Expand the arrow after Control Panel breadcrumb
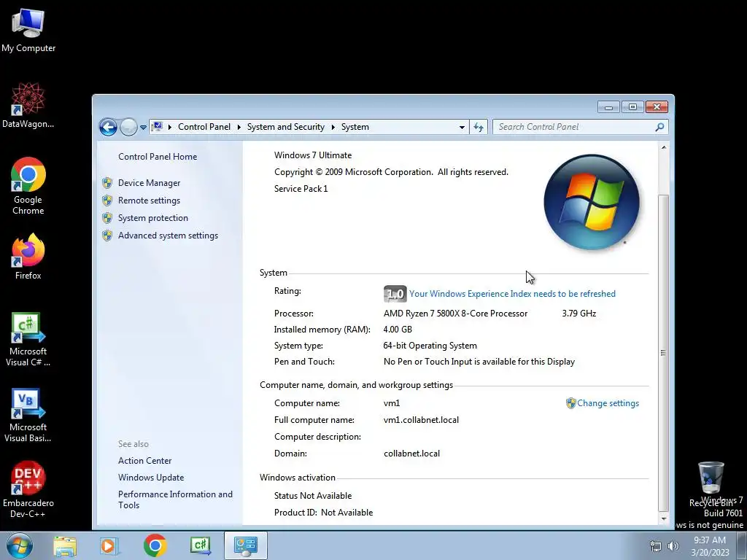Viewport: 747px width, 560px height. click(239, 127)
